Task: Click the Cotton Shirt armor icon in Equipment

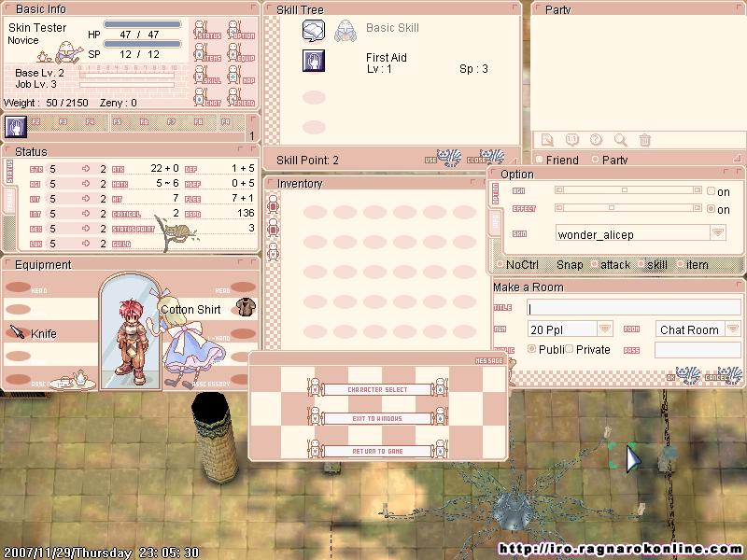Action: [246, 307]
